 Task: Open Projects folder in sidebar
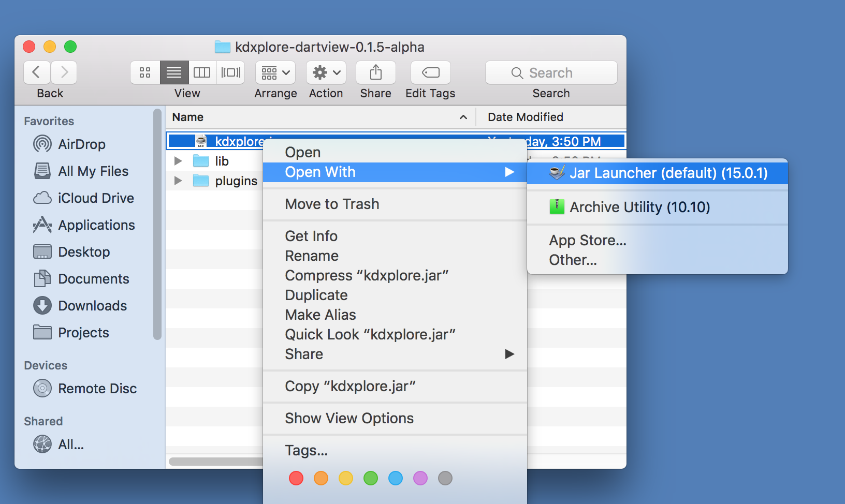[71, 332]
